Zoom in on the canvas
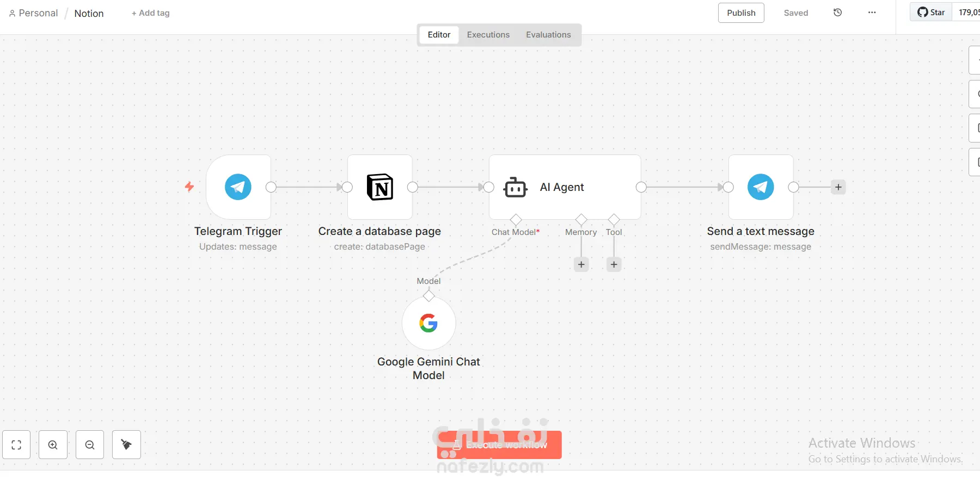This screenshot has width=980, height=477. [x=53, y=445]
